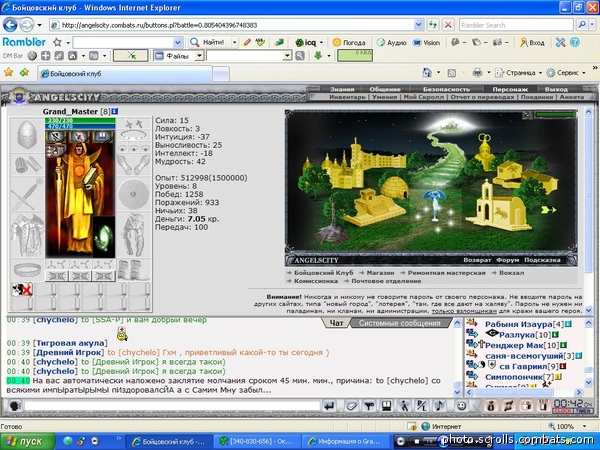Refresh the page using the green arrows icon
The image size is (600, 450).
pos(433,25)
